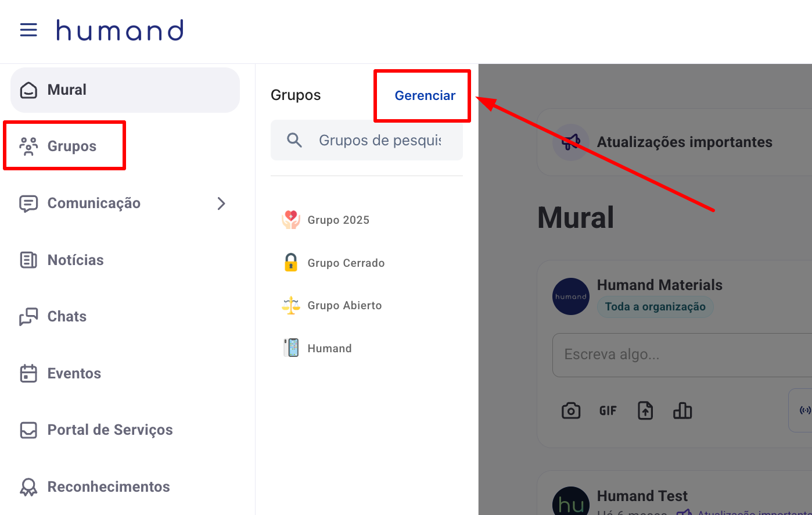The width and height of the screenshot is (812, 515).
Task: Select Mural in the sidebar
Action: pyautogui.click(x=125, y=90)
